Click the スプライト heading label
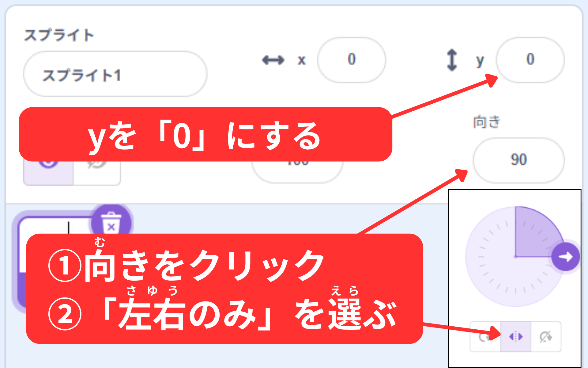 click(59, 35)
